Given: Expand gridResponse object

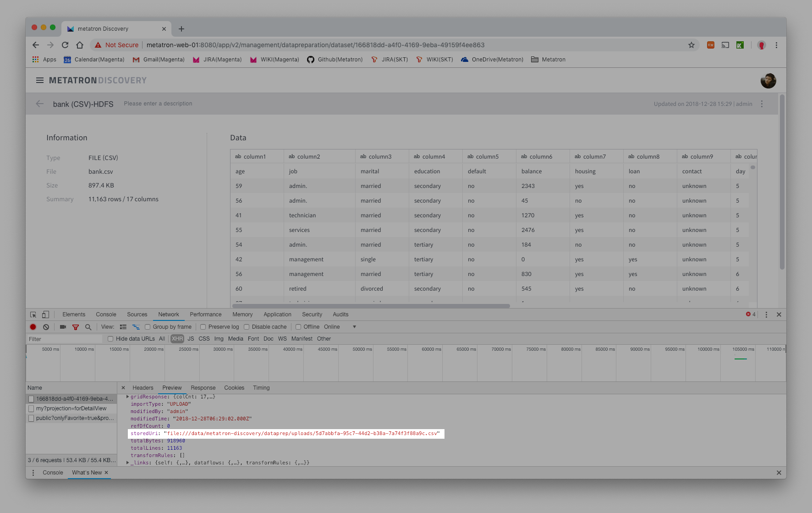Looking at the screenshot, I should point(128,397).
